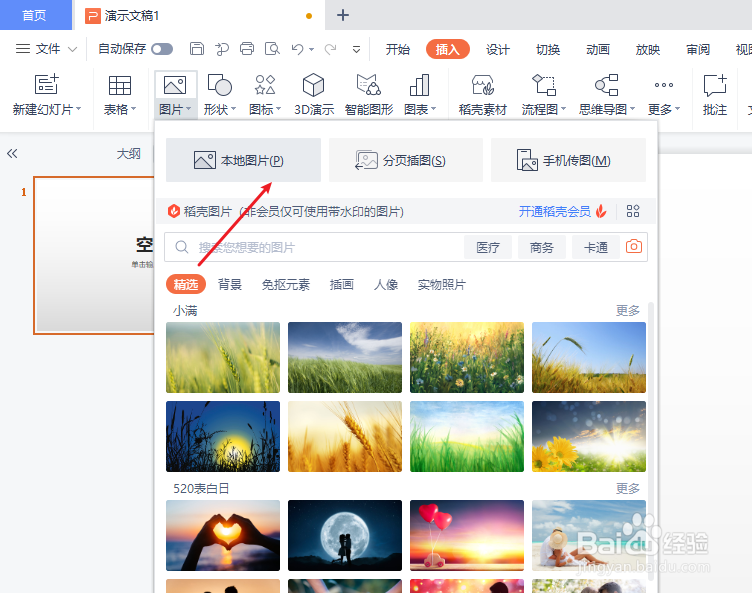This screenshot has width=752, height=593.
Task: Click the New Slide (新建幻灯片) icon
Action: (x=47, y=84)
